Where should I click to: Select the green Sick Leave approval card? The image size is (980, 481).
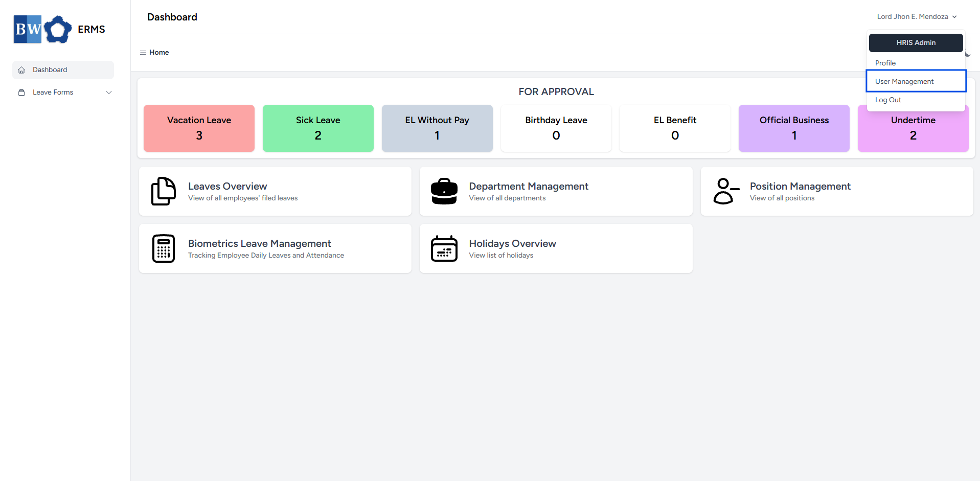[318, 128]
